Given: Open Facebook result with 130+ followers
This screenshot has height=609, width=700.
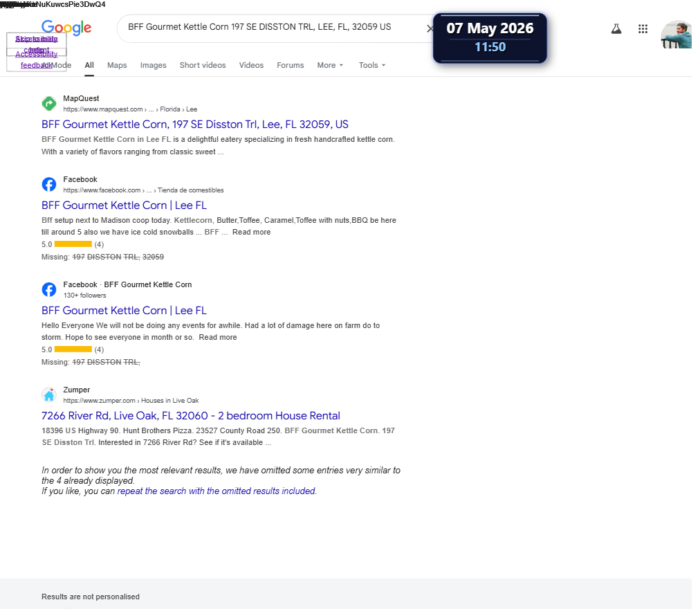Looking at the screenshot, I should [124, 311].
